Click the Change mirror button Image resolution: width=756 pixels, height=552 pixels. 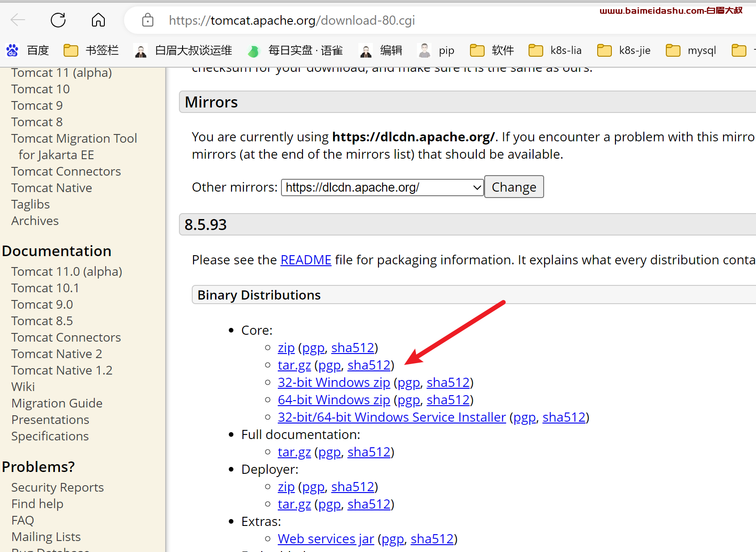coord(514,187)
